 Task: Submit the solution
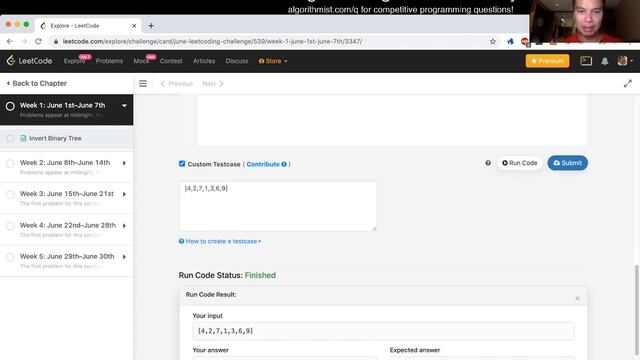[567, 163]
